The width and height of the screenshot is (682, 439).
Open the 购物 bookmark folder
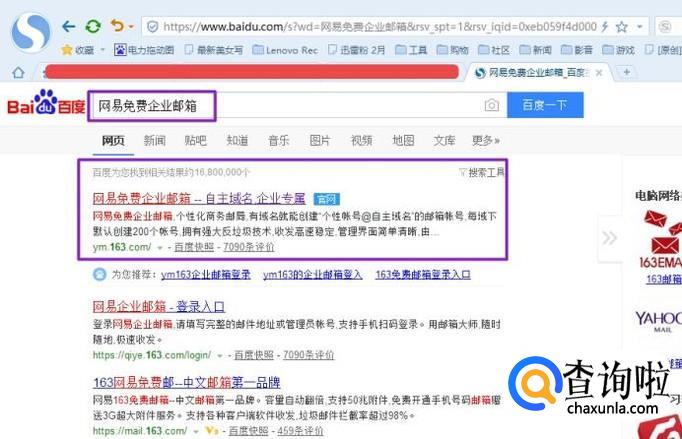coord(452,50)
